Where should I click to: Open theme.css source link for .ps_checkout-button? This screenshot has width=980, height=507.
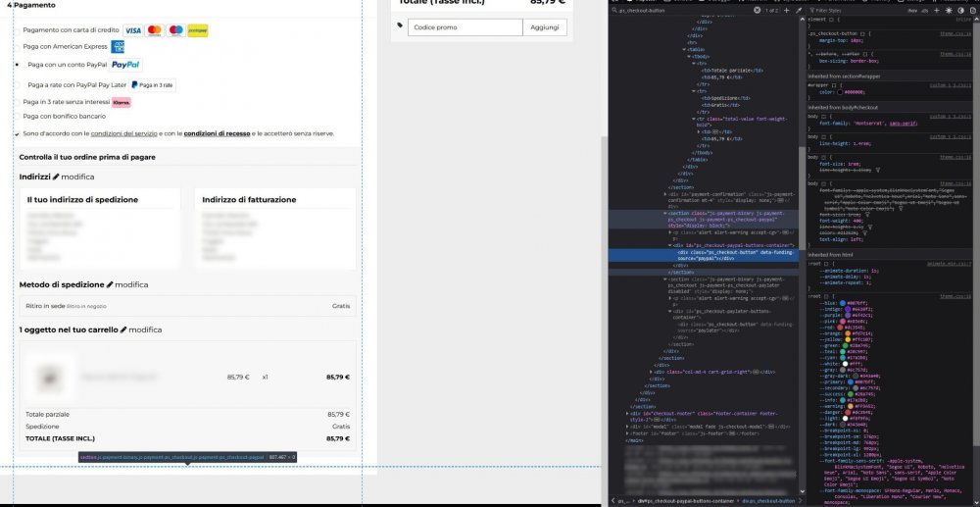click(x=955, y=32)
